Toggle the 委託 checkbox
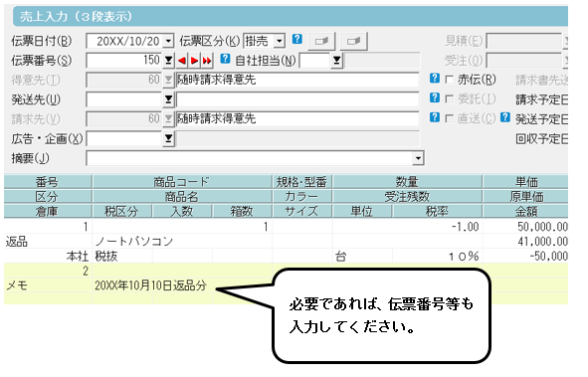Viewport: 588px width, 377px height. [x=449, y=98]
